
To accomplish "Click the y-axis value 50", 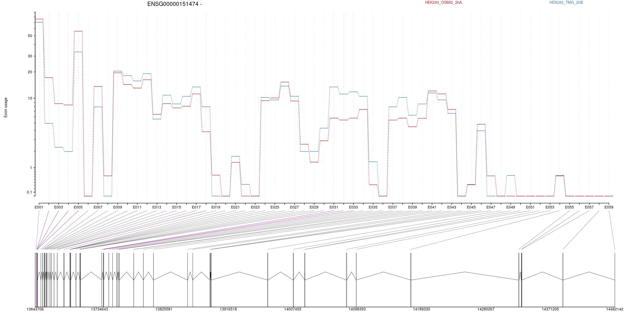I will pyautogui.click(x=30, y=36).
